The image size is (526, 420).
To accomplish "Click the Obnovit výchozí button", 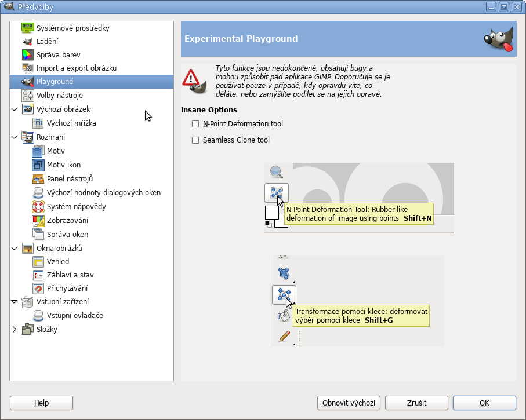I will 349,403.
